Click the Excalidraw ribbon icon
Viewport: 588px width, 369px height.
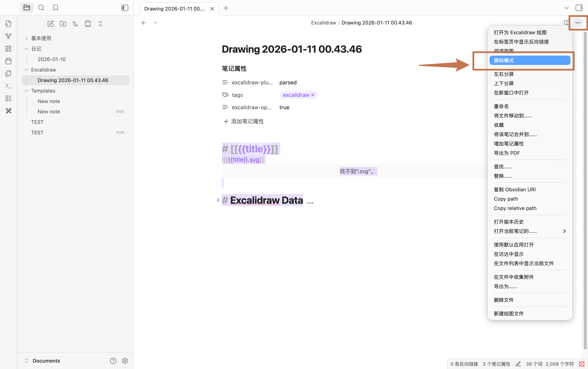[x=8, y=111]
